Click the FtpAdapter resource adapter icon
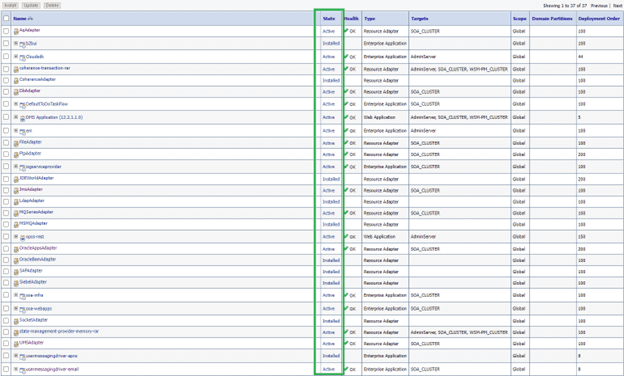This screenshot has width=624, height=376. [16, 155]
